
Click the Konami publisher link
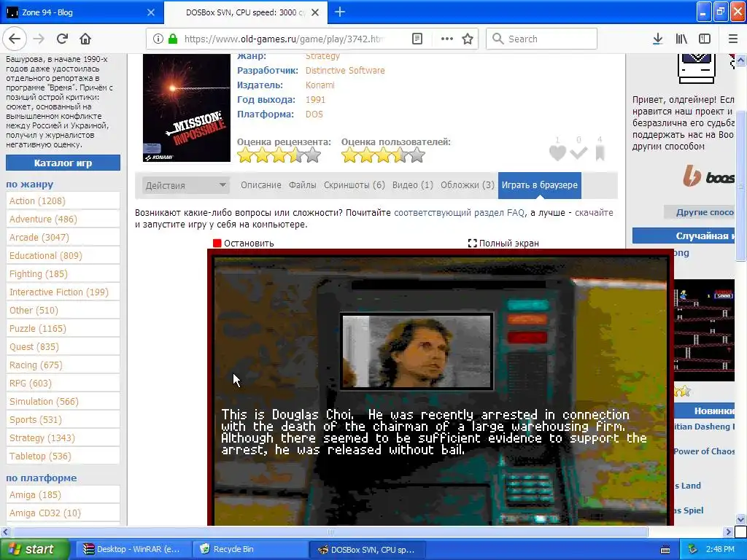click(x=320, y=85)
